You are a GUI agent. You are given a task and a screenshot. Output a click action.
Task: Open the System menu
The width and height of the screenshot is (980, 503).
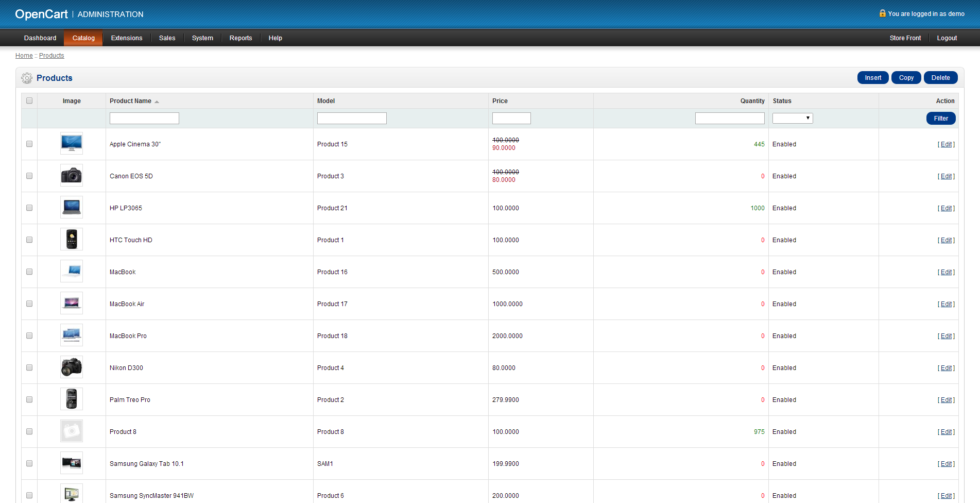pyautogui.click(x=202, y=38)
